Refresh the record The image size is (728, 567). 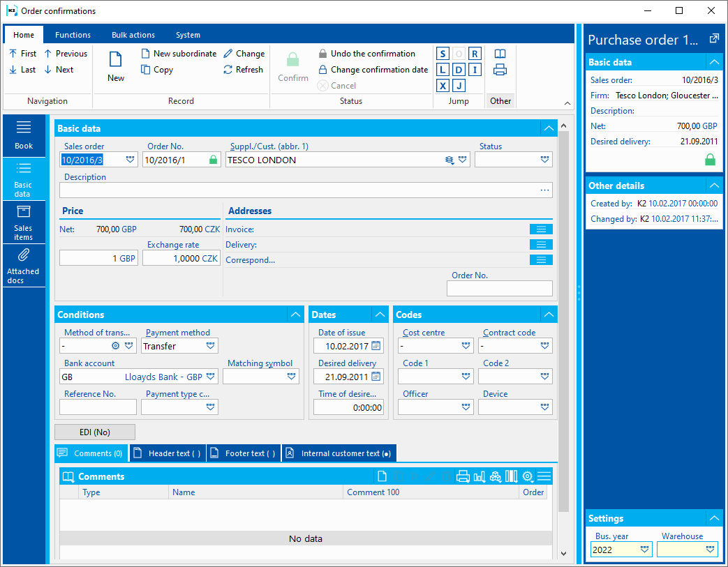(243, 70)
